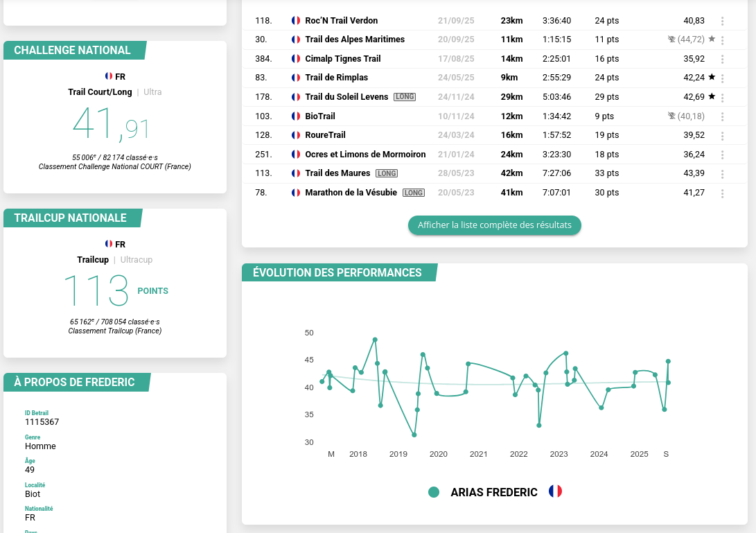Open three-dot menu for Roc'N Trail Verdon
The height and width of the screenshot is (533, 756).
pyautogui.click(x=723, y=21)
